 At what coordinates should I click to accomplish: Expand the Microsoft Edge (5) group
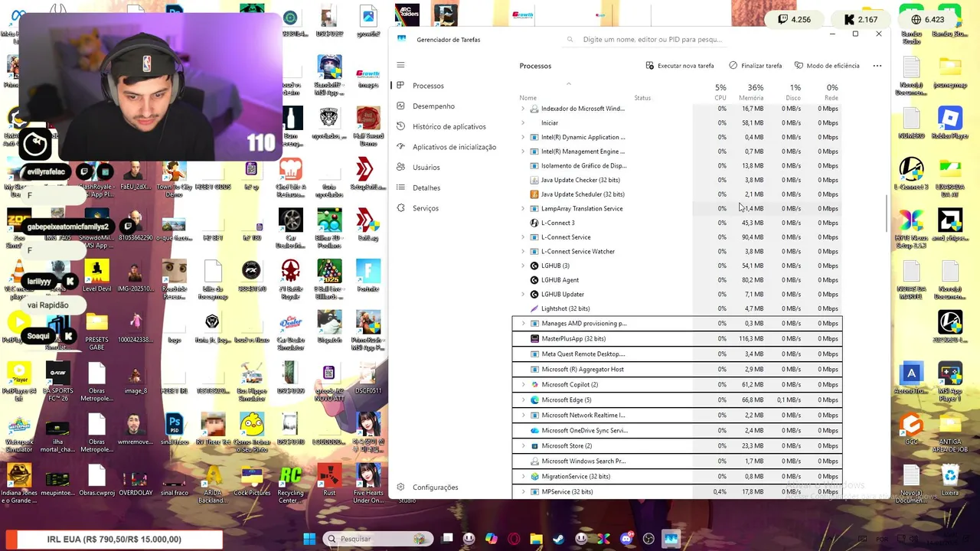click(x=524, y=399)
